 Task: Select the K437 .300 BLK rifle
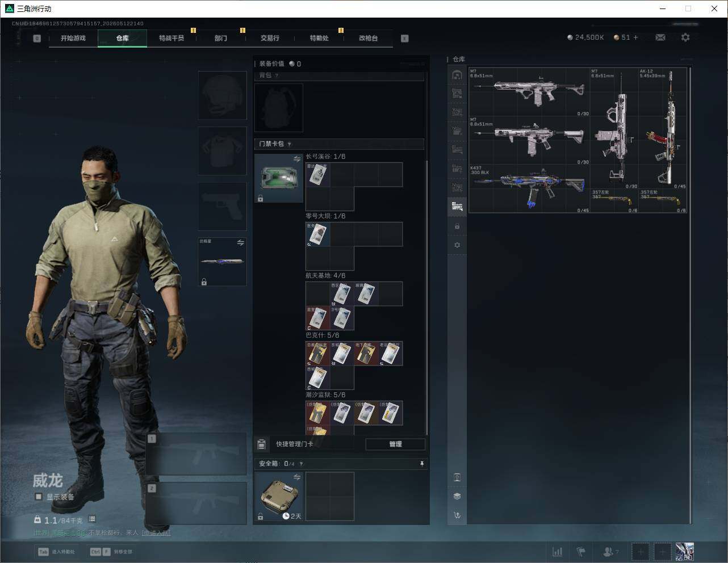[529, 188]
